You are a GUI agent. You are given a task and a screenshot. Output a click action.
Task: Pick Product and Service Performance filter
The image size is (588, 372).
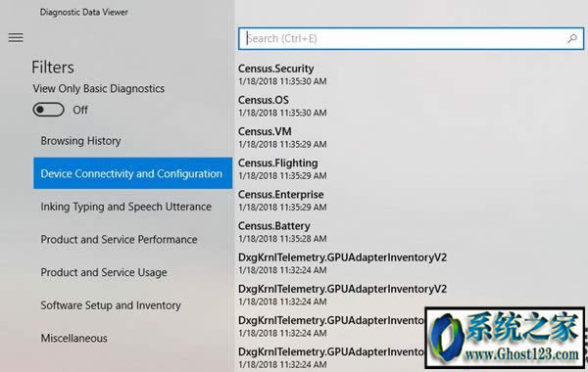119,240
